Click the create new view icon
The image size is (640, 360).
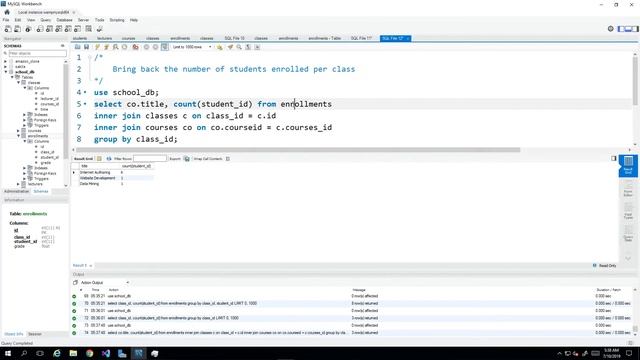(x=59, y=29)
